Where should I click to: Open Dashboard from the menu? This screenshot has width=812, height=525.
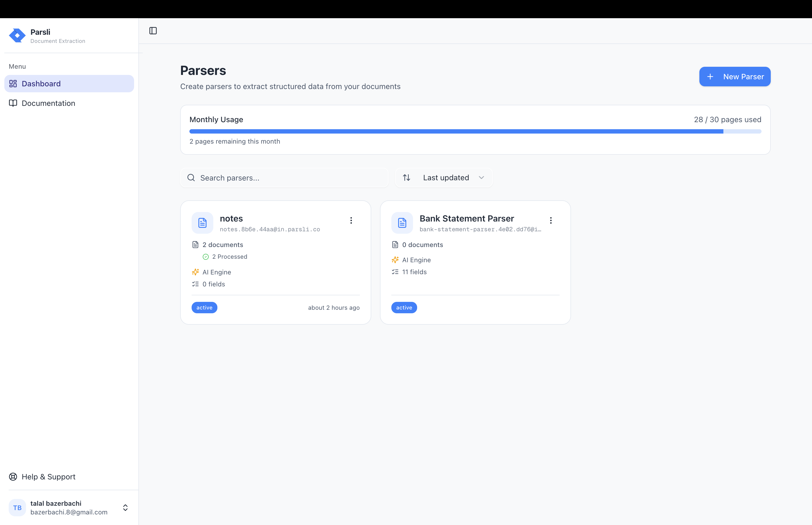(x=41, y=84)
